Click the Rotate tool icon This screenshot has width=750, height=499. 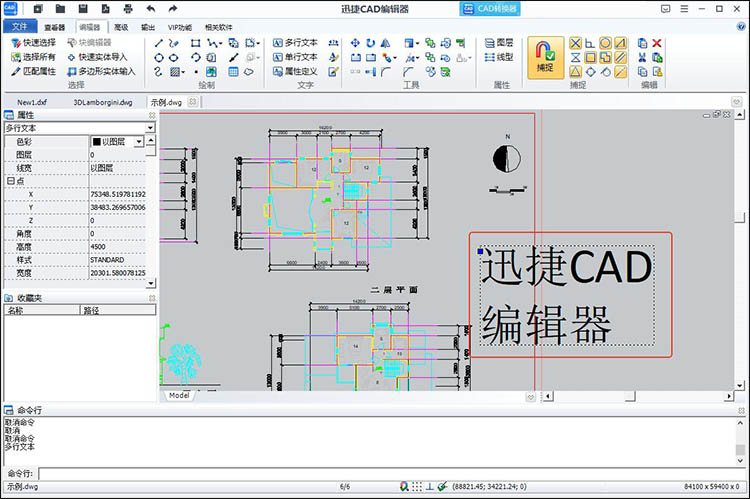(x=370, y=43)
